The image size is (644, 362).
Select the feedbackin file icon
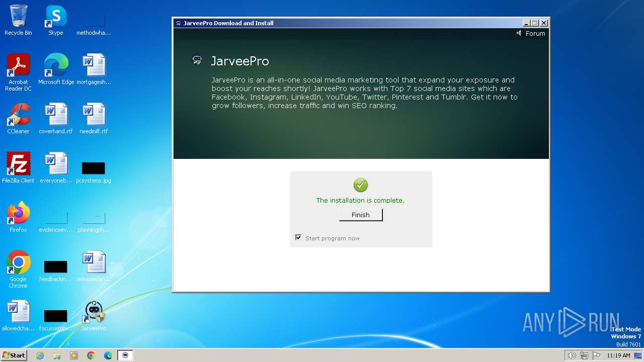click(56, 270)
